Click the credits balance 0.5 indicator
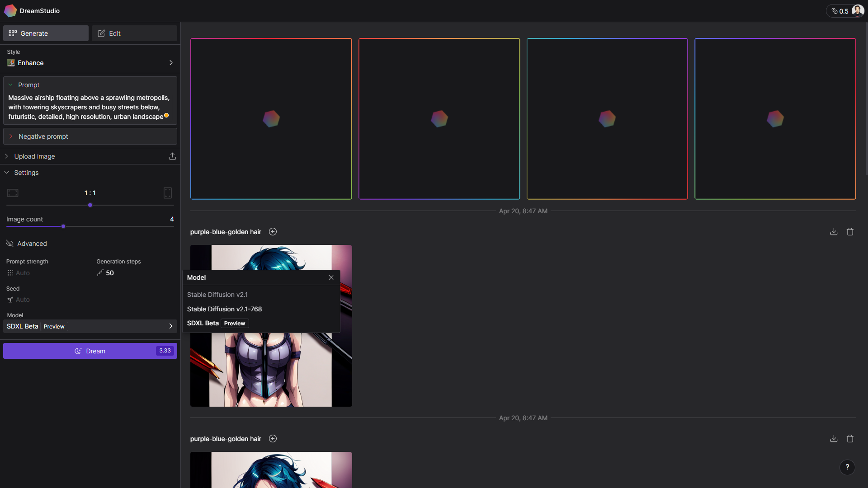 click(840, 11)
